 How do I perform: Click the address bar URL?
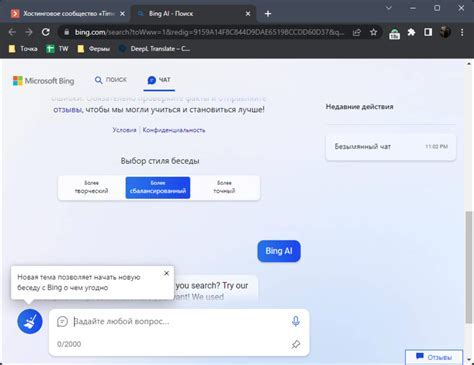point(209,32)
